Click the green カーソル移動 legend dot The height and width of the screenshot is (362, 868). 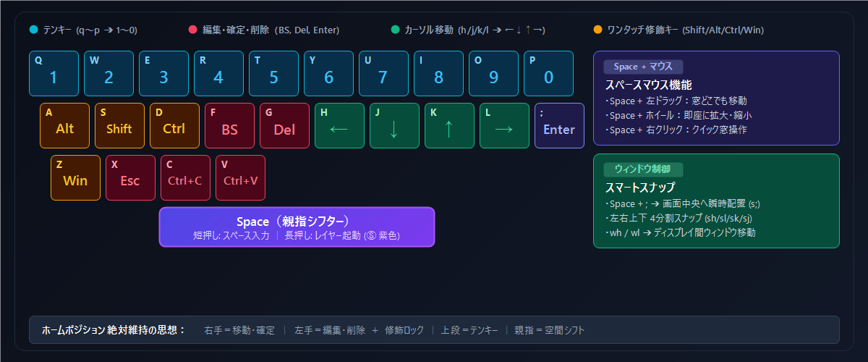point(395,30)
